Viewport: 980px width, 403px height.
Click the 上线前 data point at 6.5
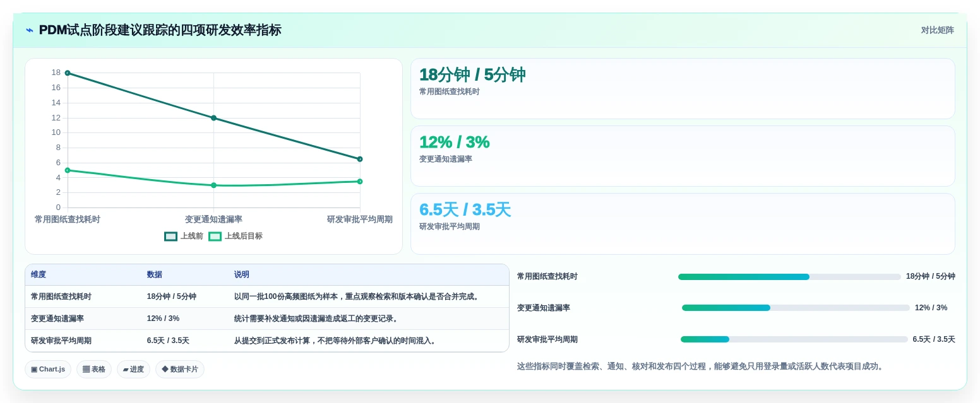[360, 159]
